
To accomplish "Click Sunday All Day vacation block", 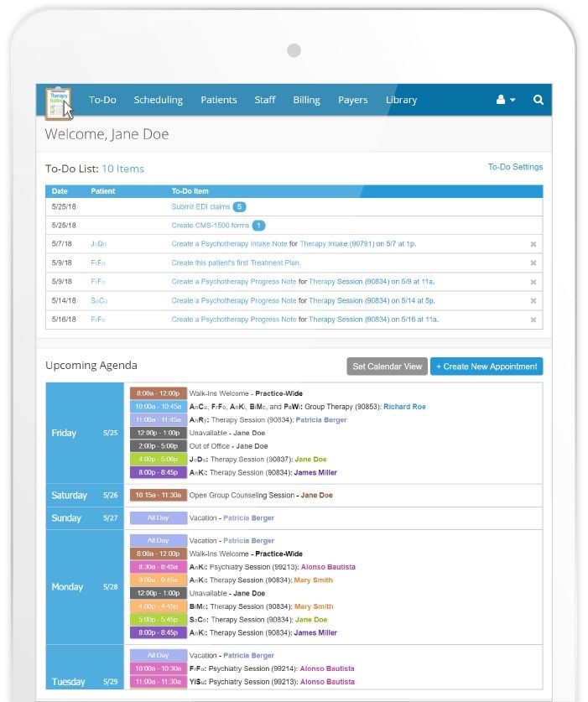I will click(158, 518).
